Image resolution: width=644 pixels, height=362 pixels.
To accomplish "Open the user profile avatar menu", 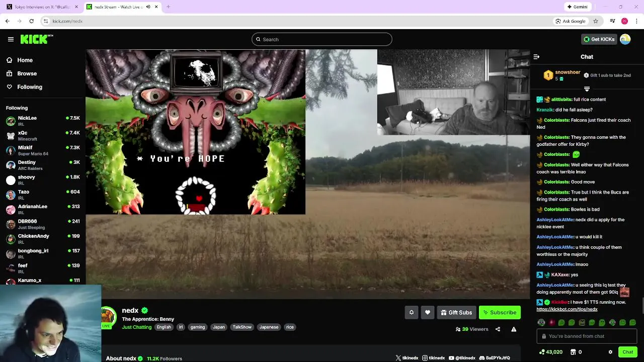I will pos(625,39).
